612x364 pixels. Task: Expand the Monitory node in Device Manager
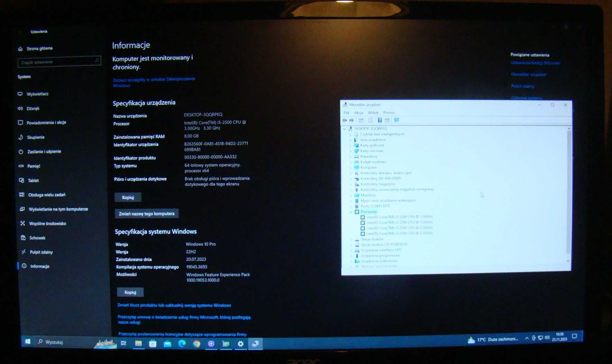pos(351,195)
